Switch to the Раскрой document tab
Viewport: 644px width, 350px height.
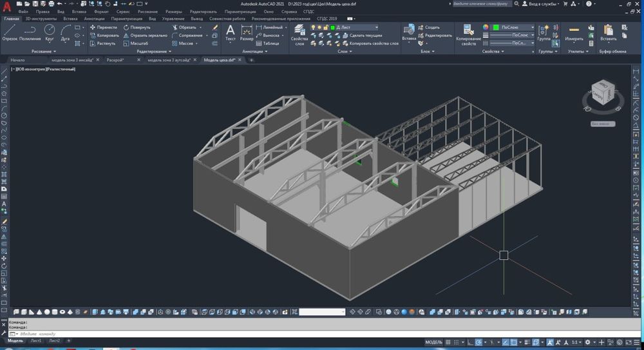point(116,60)
